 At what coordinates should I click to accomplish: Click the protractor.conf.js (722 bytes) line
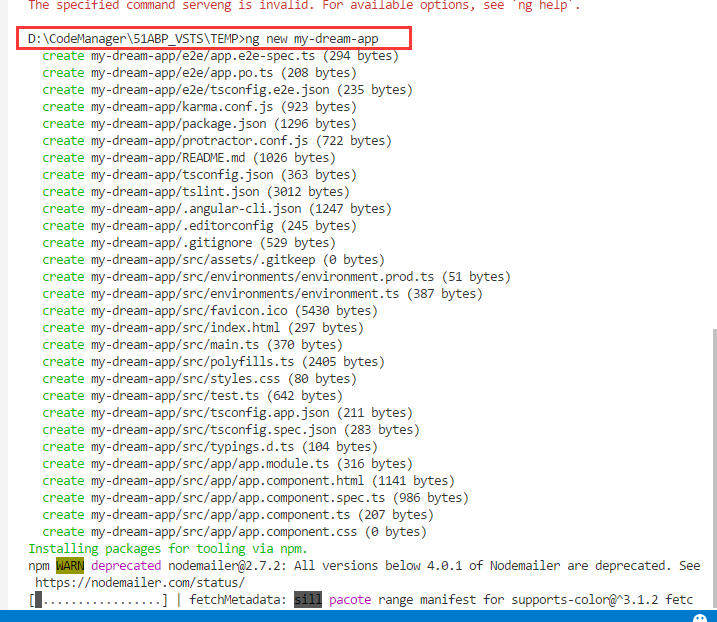[217, 140]
